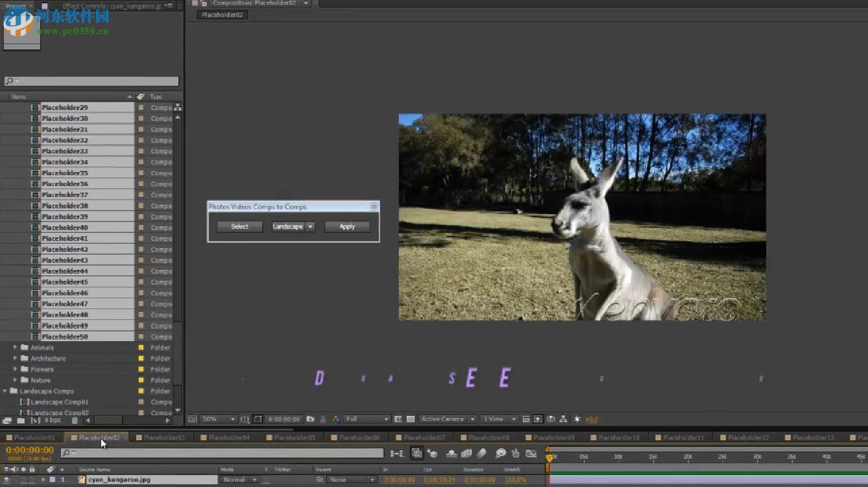Viewport: 868px width, 487px height.
Task: Open comp flowchart icon in viewer
Action: coord(563,419)
